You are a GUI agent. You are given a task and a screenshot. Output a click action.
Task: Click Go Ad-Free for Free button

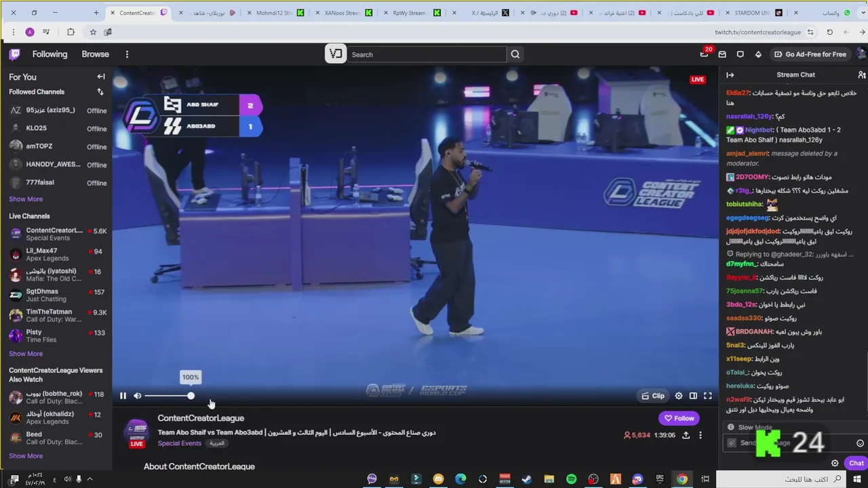[810, 54]
